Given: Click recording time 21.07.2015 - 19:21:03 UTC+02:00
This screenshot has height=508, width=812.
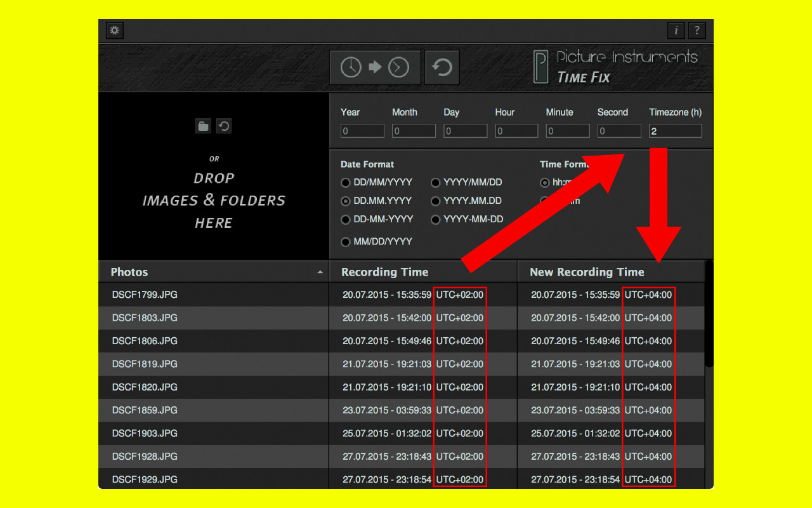Looking at the screenshot, I should point(413,364).
